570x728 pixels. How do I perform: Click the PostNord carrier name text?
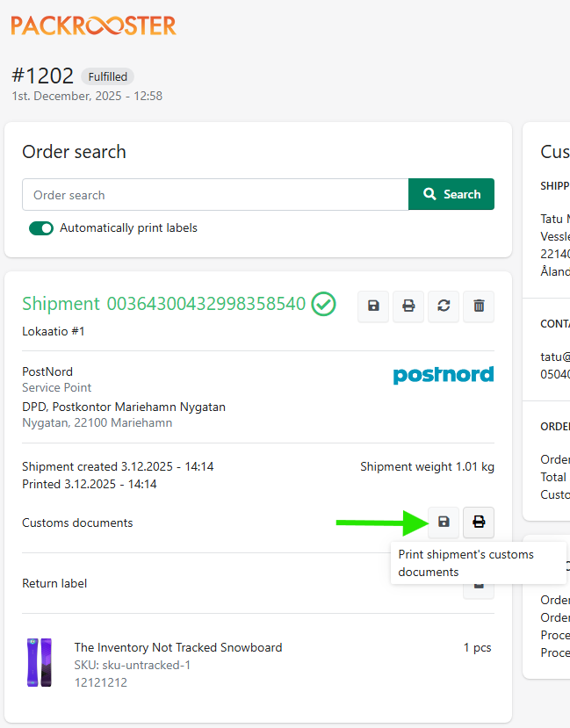(47, 371)
